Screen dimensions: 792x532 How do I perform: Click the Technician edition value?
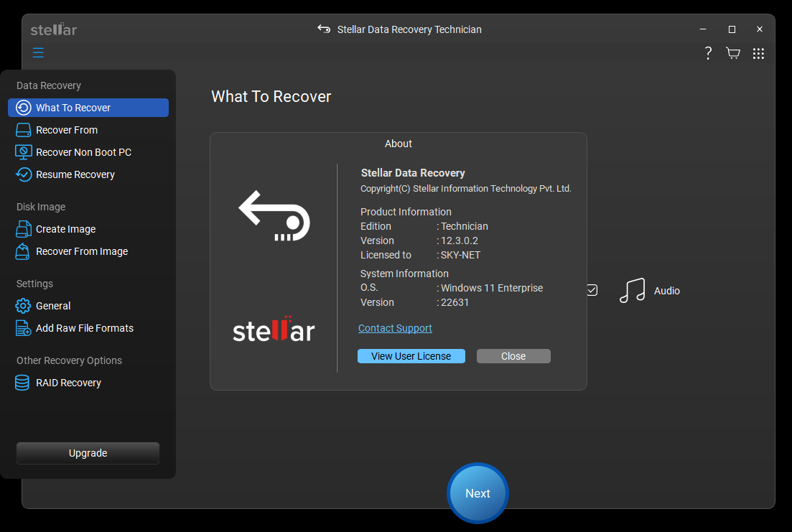tap(464, 226)
